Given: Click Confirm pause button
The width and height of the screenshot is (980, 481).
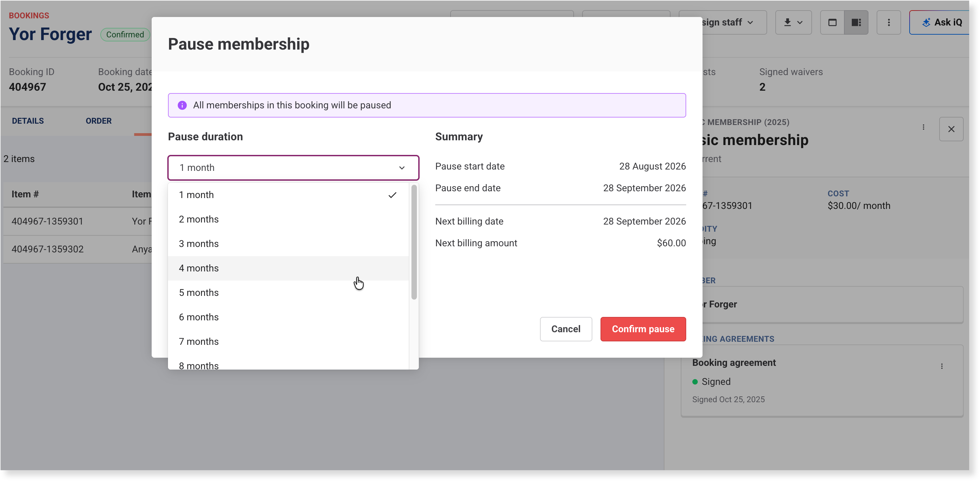Looking at the screenshot, I should click(x=643, y=329).
